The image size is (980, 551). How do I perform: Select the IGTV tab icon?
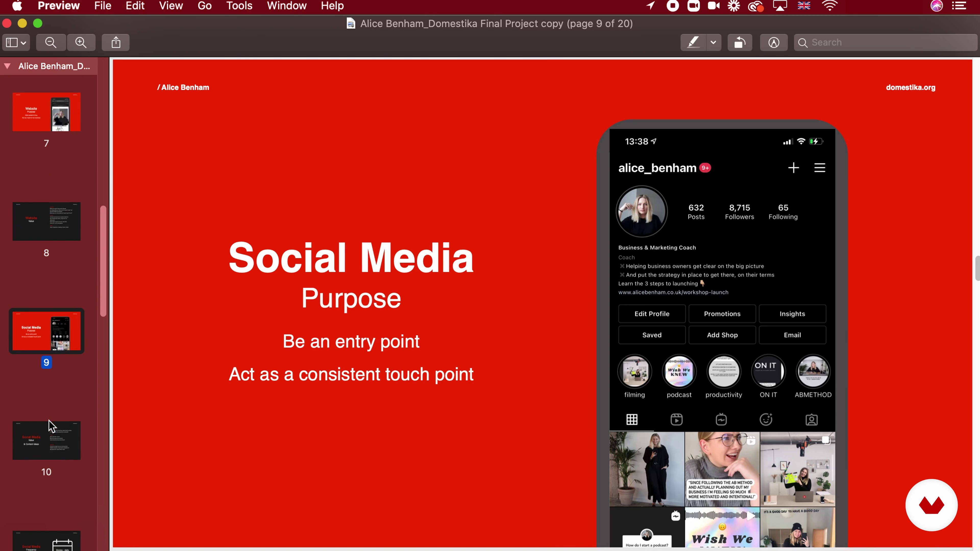[x=721, y=419]
